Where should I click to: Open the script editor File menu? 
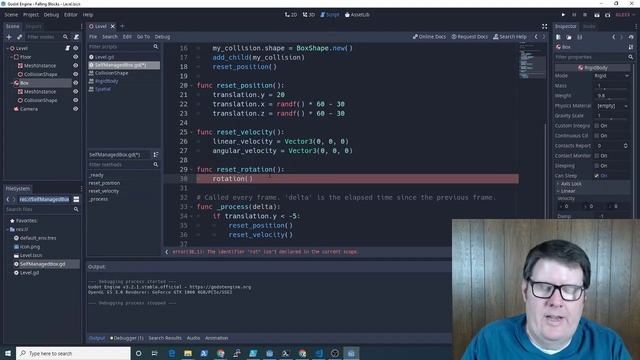[x=93, y=37]
